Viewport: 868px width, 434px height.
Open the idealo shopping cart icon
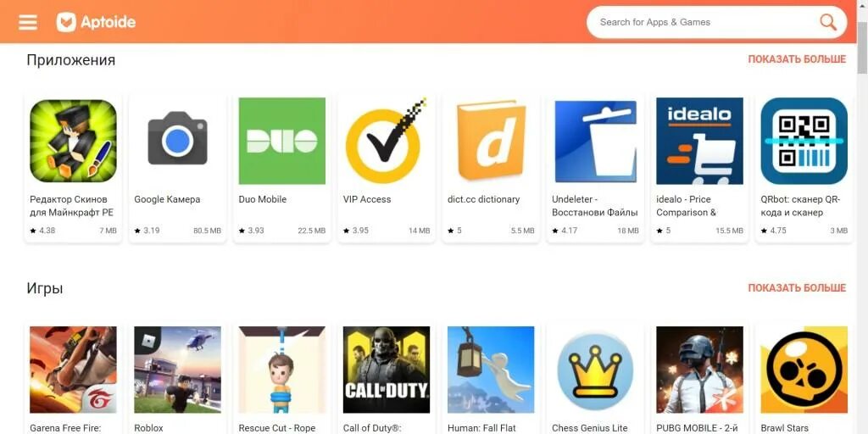(x=699, y=141)
